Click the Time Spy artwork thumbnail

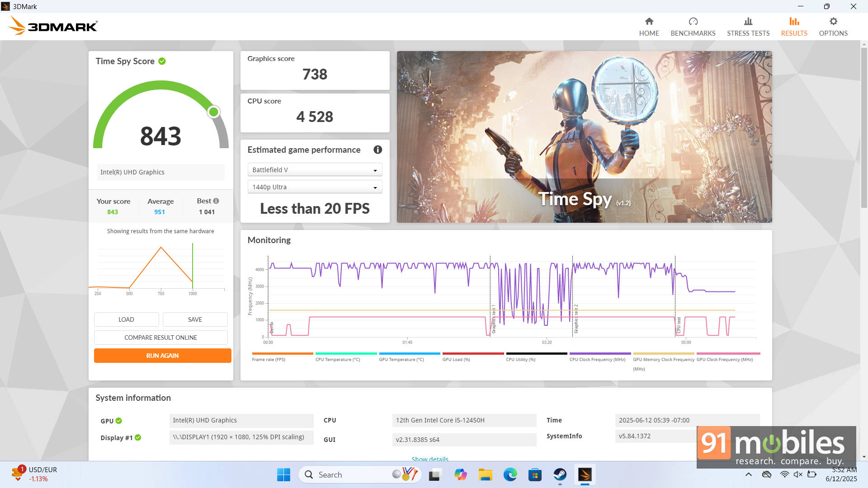(584, 136)
